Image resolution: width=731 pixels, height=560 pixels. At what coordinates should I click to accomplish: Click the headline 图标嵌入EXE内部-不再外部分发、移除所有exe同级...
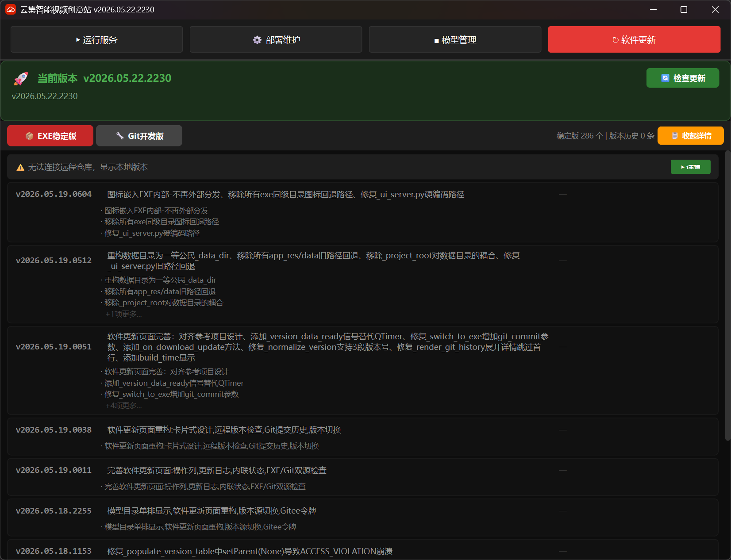(286, 195)
